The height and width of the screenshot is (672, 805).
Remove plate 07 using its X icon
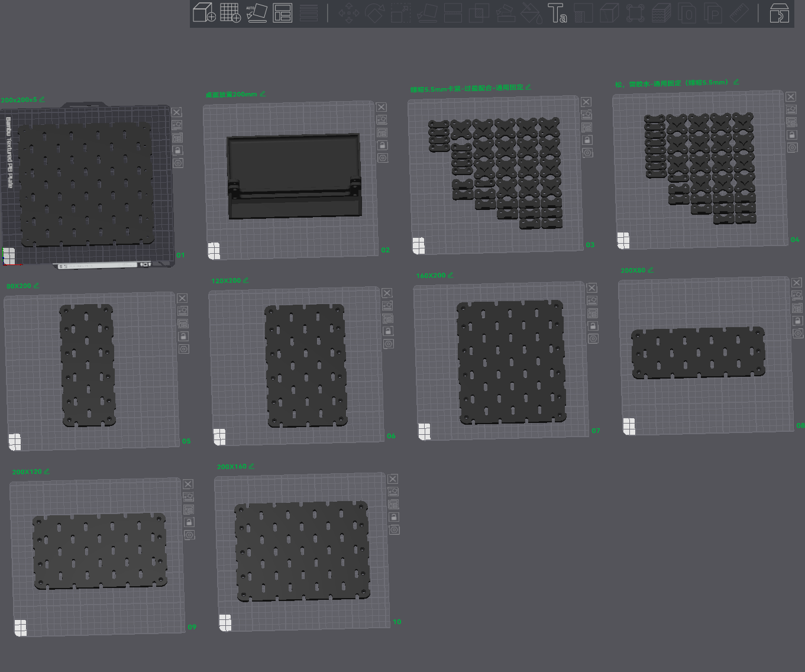pyautogui.click(x=591, y=287)
